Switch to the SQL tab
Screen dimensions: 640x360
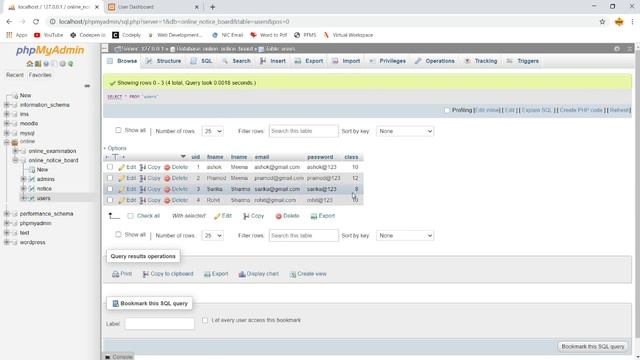click(x=202, y=61)
